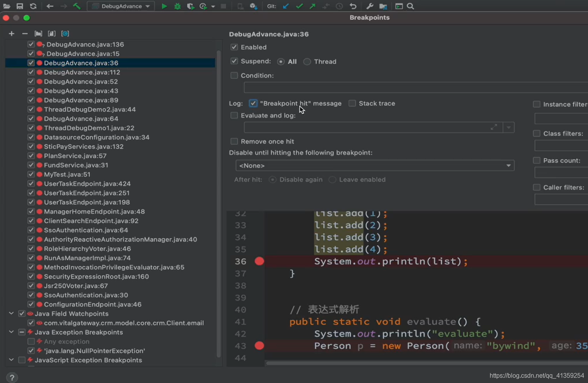Add a new breakpoint with plus icon
Viewport: 588px width, 383px height.
(12, 34)
